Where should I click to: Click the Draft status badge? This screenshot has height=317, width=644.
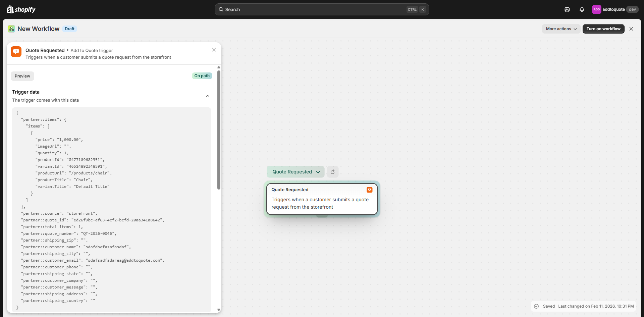(x=69, y=29)
